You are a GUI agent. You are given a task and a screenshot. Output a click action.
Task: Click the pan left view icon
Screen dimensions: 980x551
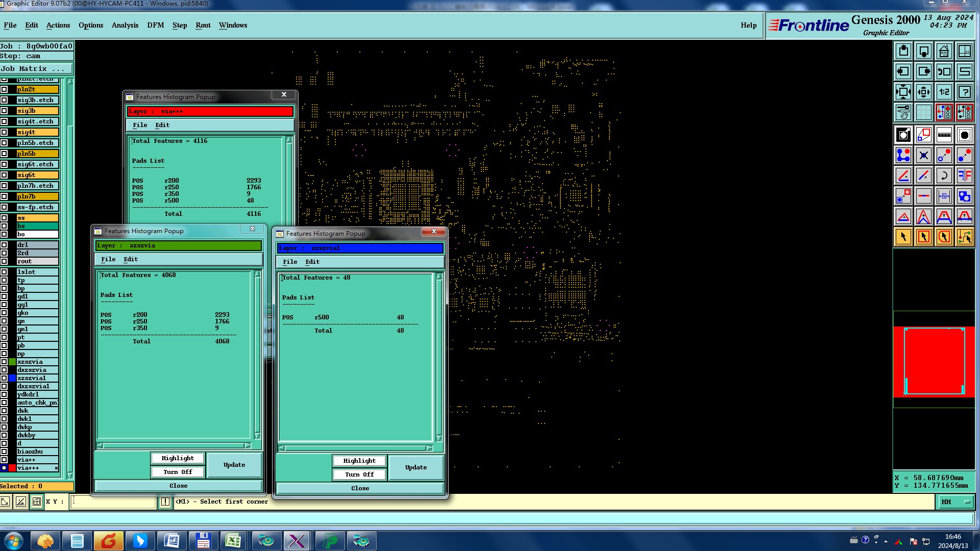tap(903, 71)
